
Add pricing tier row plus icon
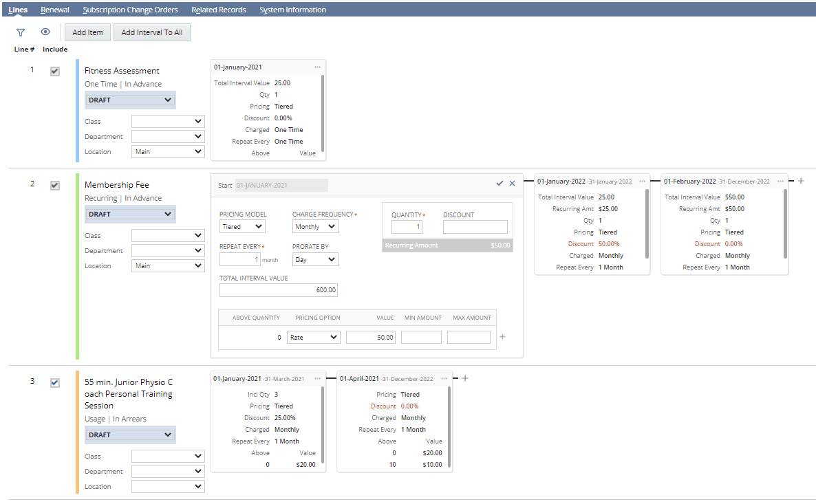point(502,336)
